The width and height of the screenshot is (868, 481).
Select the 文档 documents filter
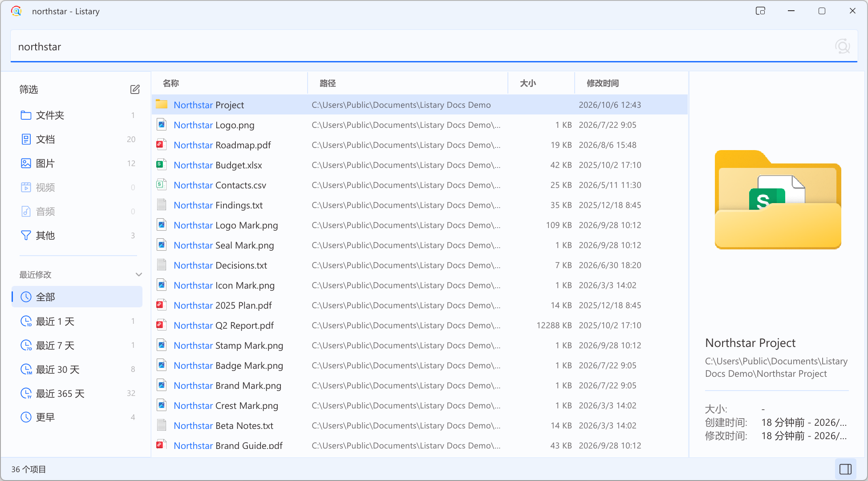coord(77,139)
